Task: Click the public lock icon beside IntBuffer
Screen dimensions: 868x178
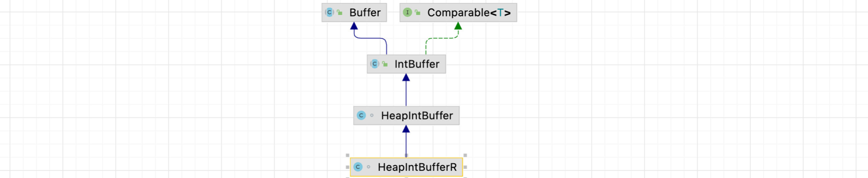Action: (385, 64)
